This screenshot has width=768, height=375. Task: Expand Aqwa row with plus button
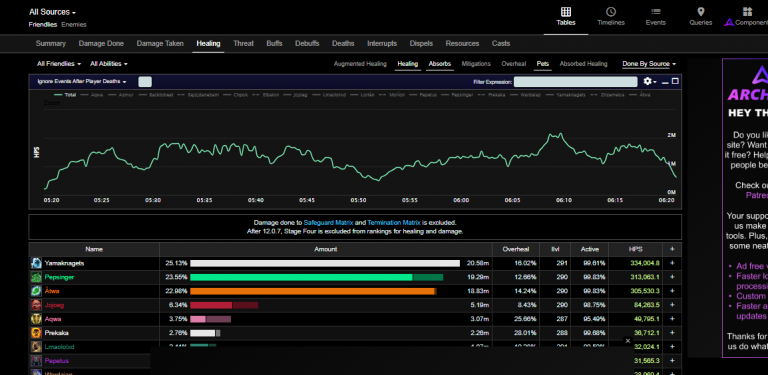[672, 319]
